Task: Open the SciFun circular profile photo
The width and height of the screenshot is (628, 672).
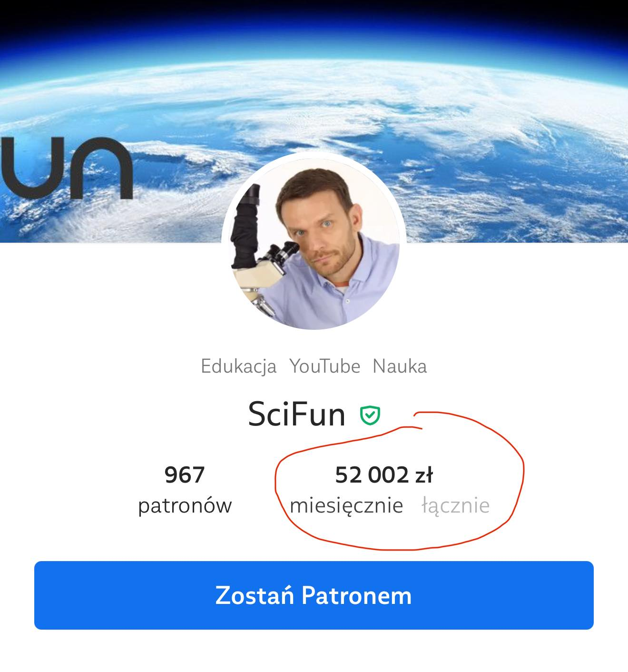Action: [x=314, y=241]
